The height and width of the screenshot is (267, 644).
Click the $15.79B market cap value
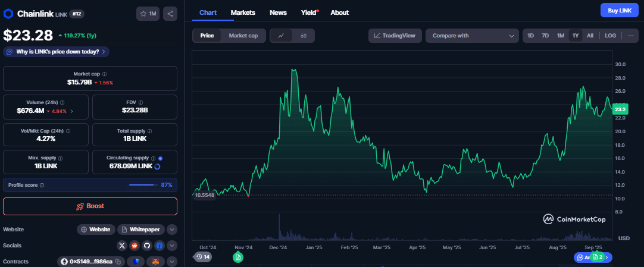point(79,83)
